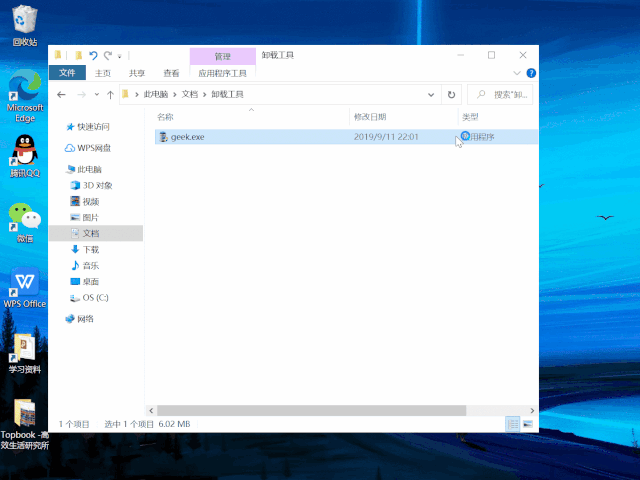Screen dimensions: 640x480
Task: Launch the WPS Office desktop shortcut
Action: 25,288
